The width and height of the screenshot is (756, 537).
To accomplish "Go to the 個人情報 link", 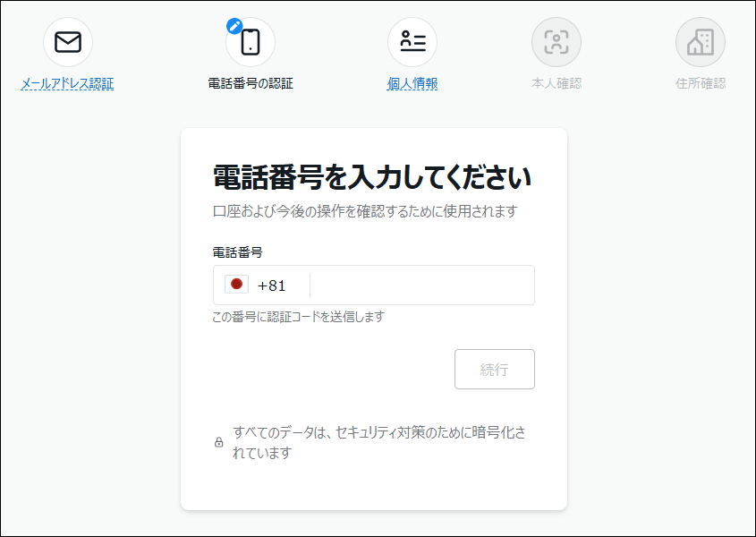I will click(412, 84).
